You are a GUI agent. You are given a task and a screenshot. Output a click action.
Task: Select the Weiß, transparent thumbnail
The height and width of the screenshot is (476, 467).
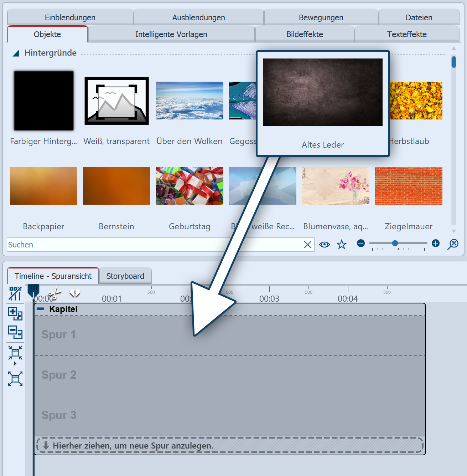click(116, 101)
